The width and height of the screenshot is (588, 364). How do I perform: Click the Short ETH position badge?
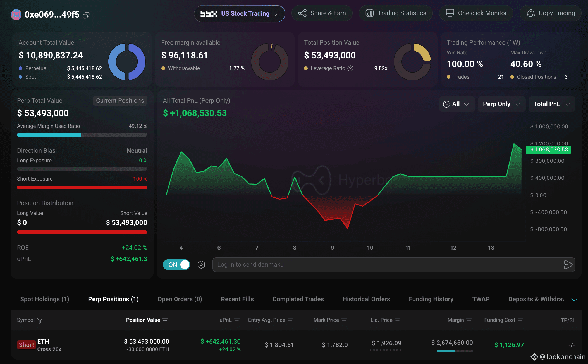pos(26,345)
